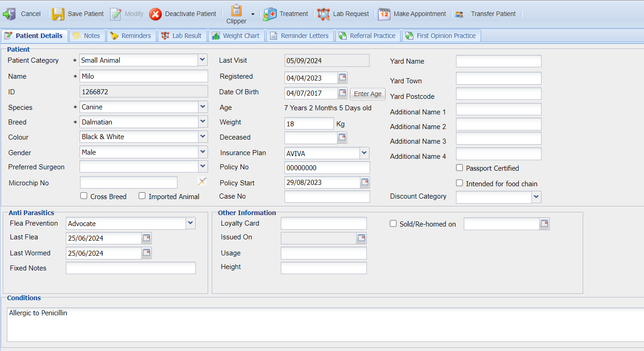
Task: Click the Loyalty Card input field
Action: [x=324, y=223]
